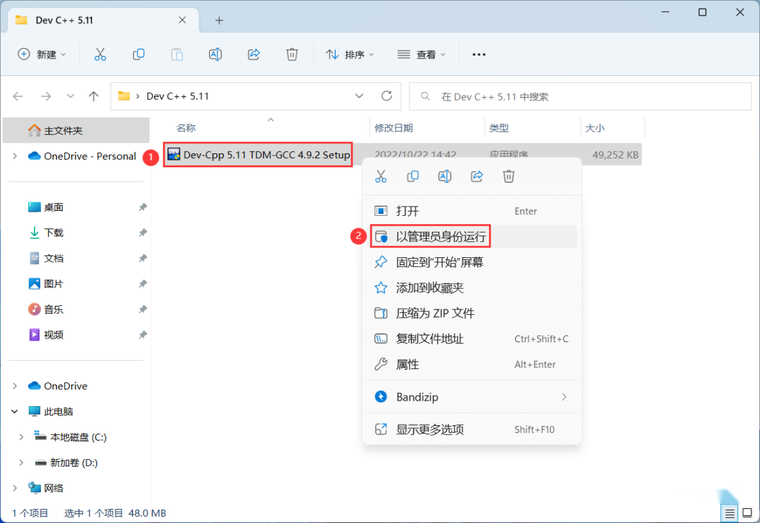Sort by 类型 column header
Image resolution: width=760 pixels, height=523 pixels.
(499, 128)
